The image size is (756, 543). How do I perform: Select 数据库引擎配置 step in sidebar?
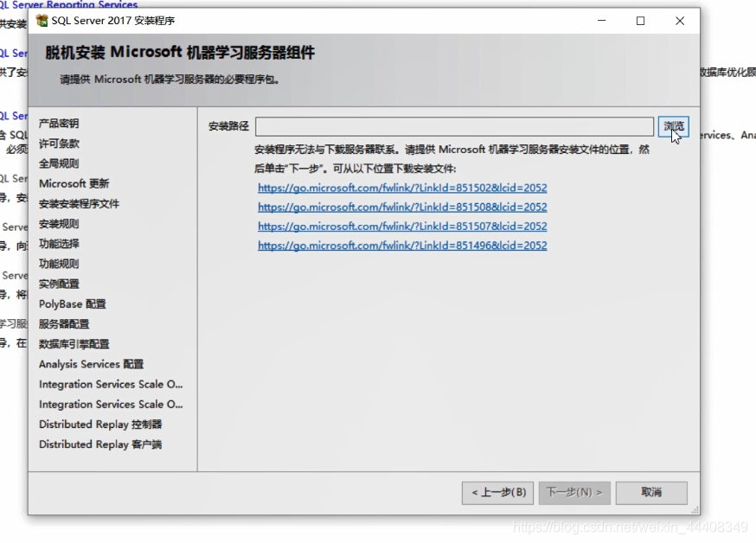pos(74,344)
